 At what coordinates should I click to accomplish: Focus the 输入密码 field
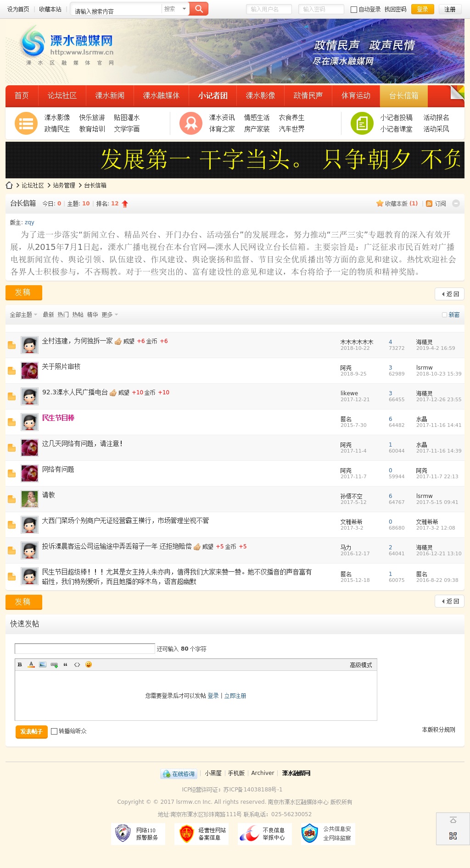click(x=321, y=9)
